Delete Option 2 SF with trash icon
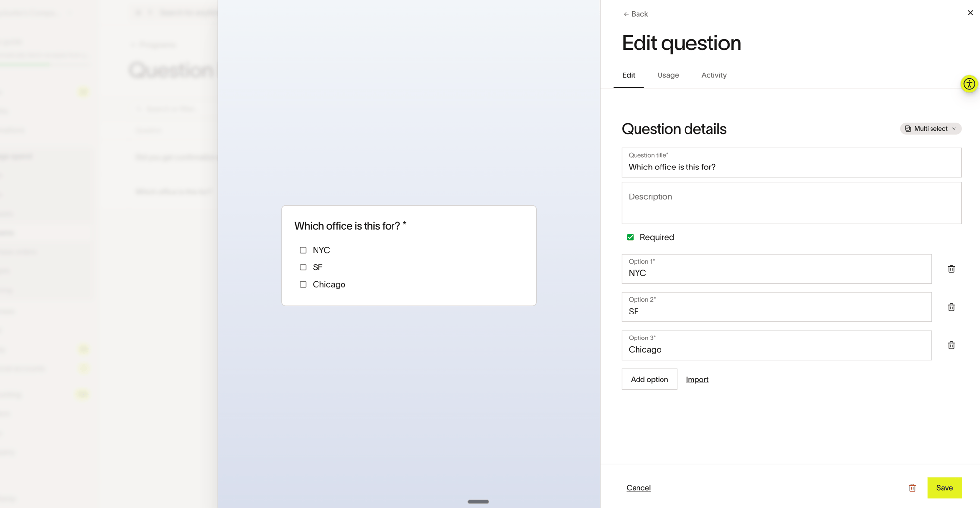Screen dimensions: 980x508 click(x=951, y=307)
